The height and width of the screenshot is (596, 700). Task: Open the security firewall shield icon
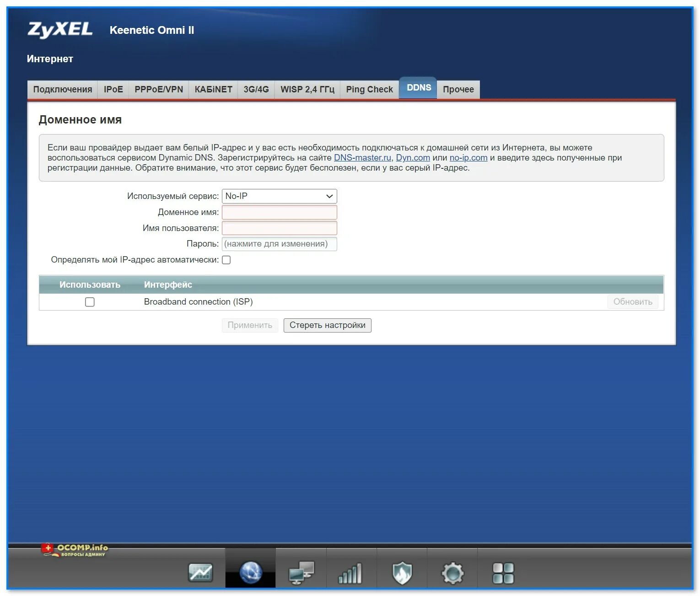pyautogui.click(x=402, y=573)
